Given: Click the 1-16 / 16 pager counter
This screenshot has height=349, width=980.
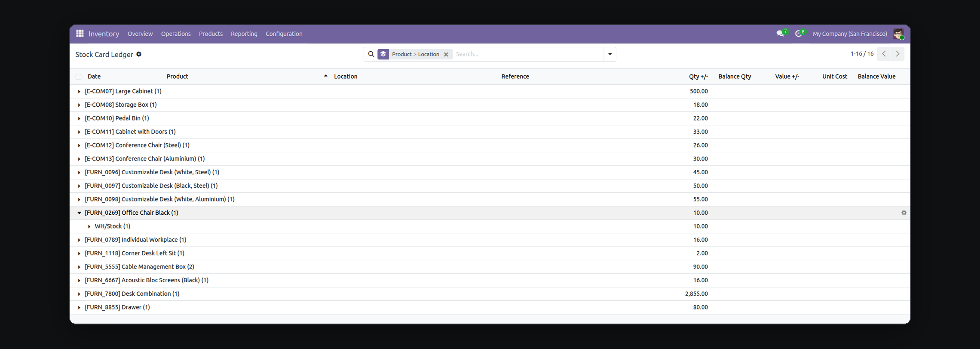Looking at the screenshot, I should click(x=862, y=54).
